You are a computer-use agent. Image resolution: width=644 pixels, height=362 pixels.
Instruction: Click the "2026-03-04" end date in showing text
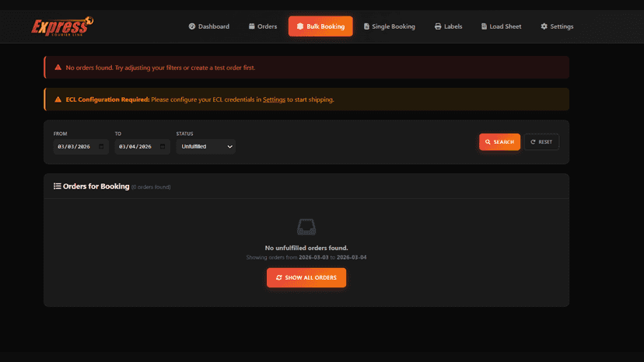[x=352, y=257]
